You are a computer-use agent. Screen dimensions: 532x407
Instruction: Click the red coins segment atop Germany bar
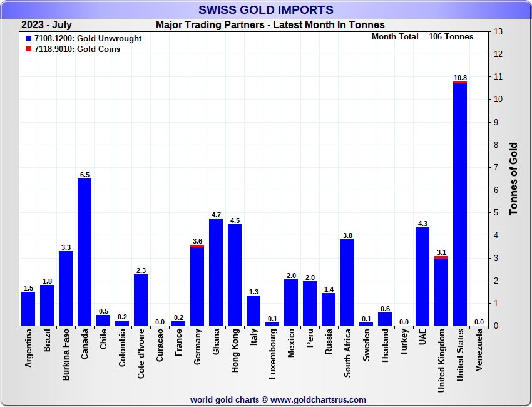[x=197, y=246]
